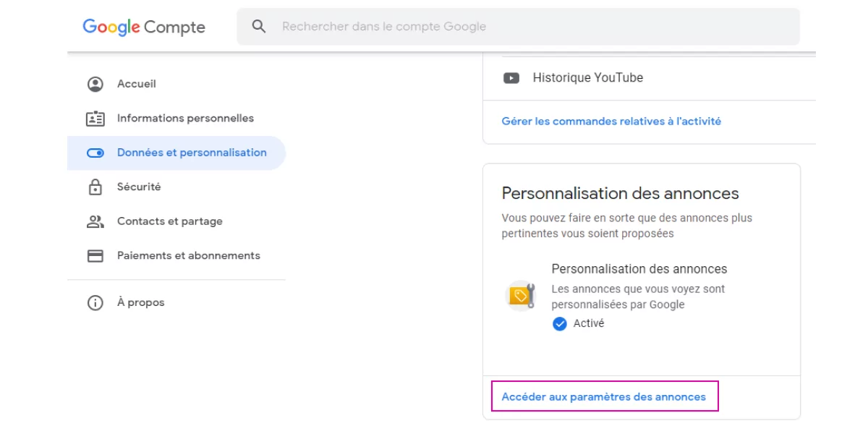
Task: Click the blue Activé checkmark icon
Action: [x=559, y=324]
